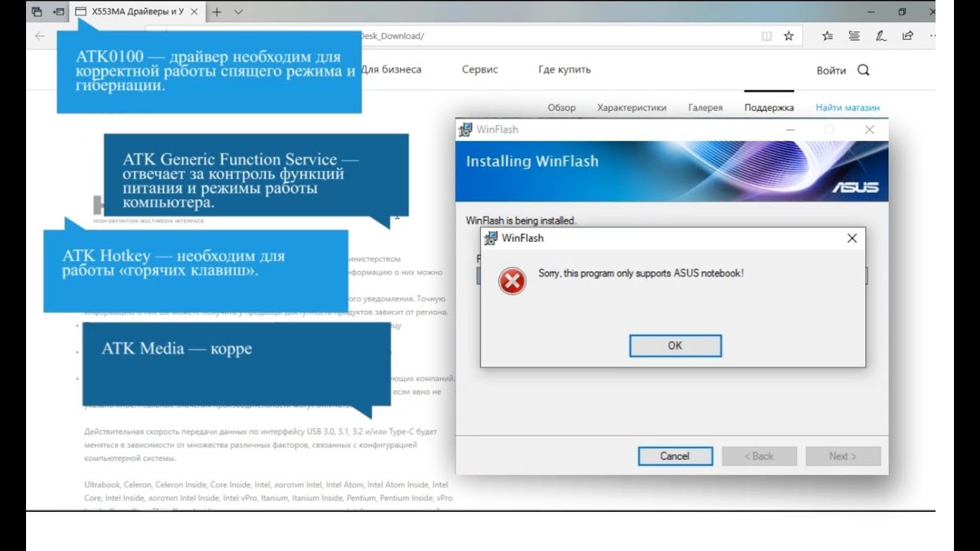Click WinFlash installer title bar icon
Image resolution: width=980 pixels, height=551 pixels.
click(465, 129)
